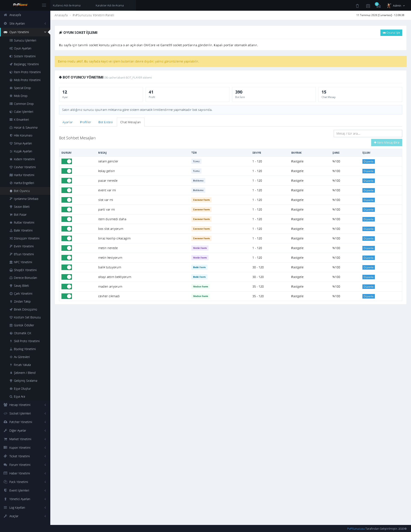Open the message notifications envelope icon

point(378,6)
